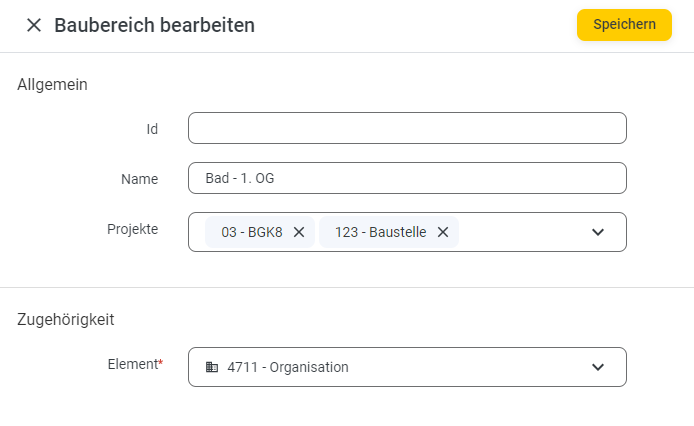Remove the 03 - BGK8 project chip
Screen dimensions: 694x426
[299, 232]
